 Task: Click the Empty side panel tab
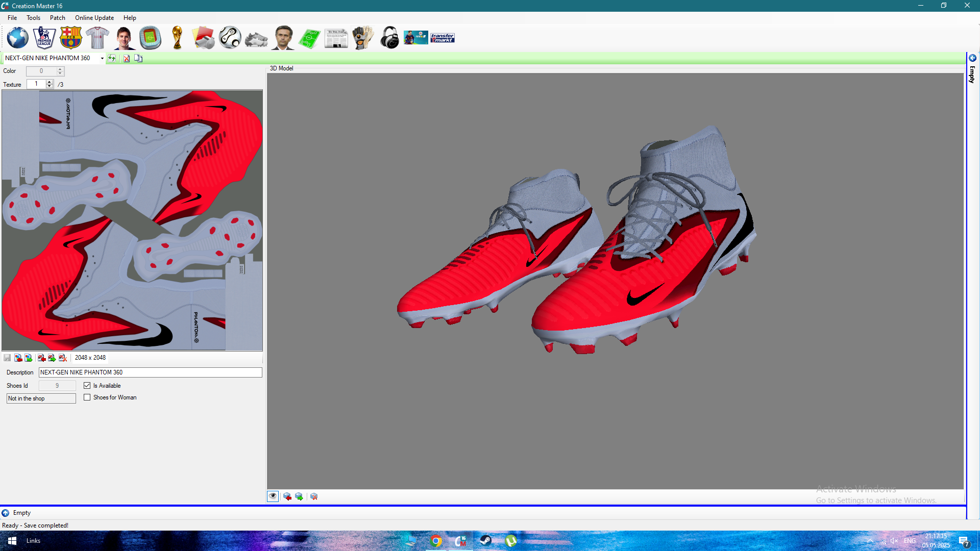[972, 69]
